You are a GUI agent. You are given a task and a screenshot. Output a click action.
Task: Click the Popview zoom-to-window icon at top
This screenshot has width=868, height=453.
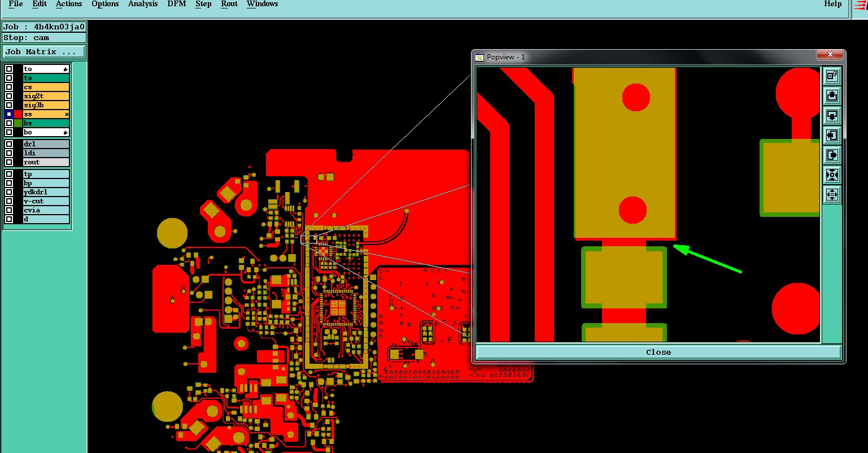pos(832,76)
